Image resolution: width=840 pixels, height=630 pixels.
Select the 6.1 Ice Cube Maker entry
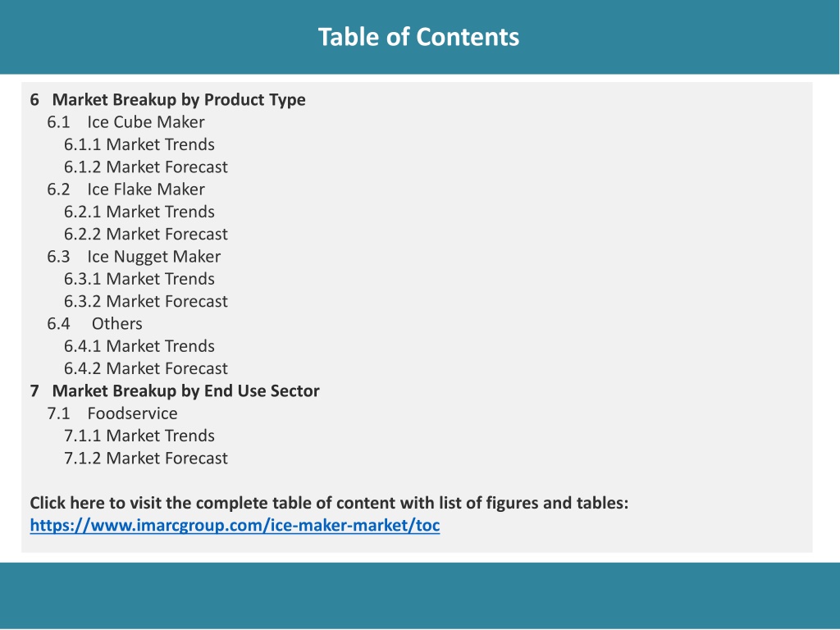coord(126,122)
